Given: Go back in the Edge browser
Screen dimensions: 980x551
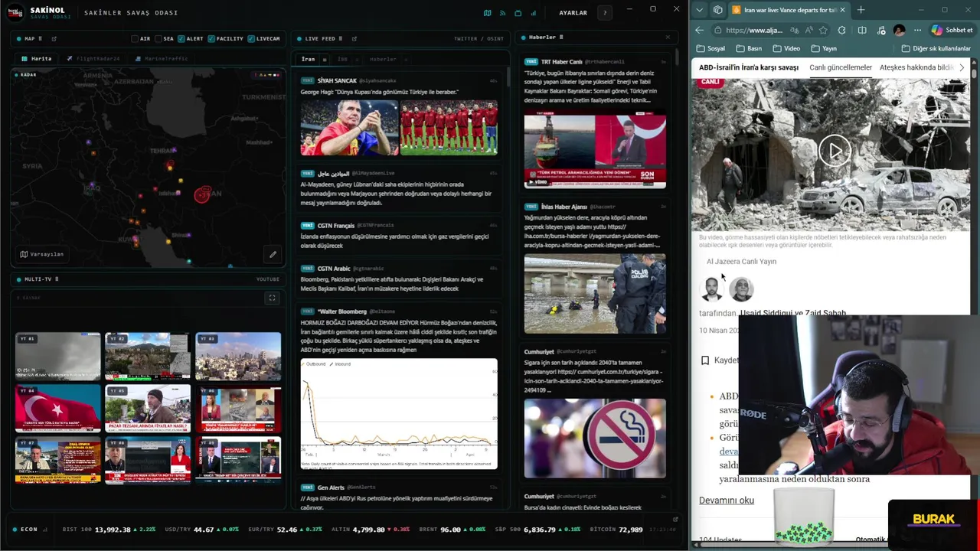Looking at the screenshot, I should 699,30.
